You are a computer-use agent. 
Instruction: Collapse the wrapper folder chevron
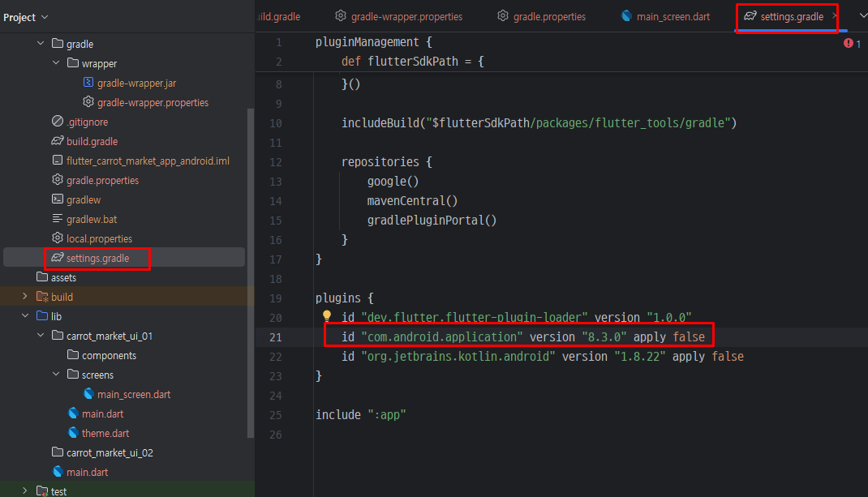click(56, 62)
